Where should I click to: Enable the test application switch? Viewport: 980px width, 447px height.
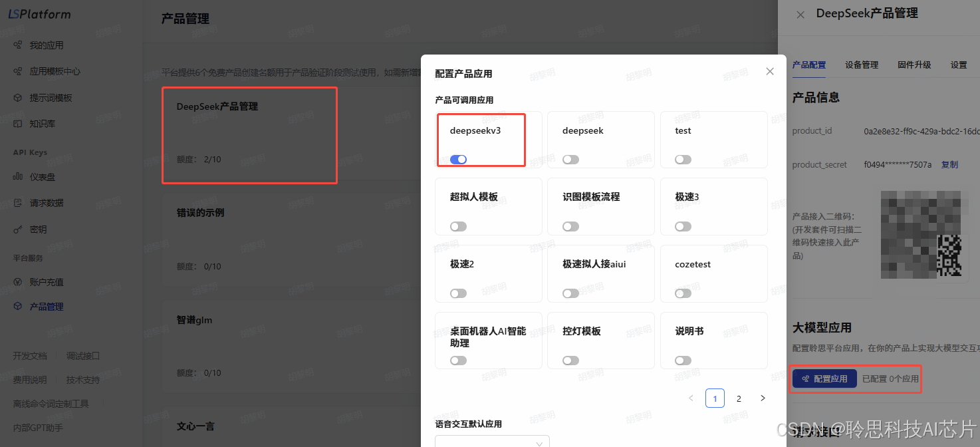tap(683, 160)
